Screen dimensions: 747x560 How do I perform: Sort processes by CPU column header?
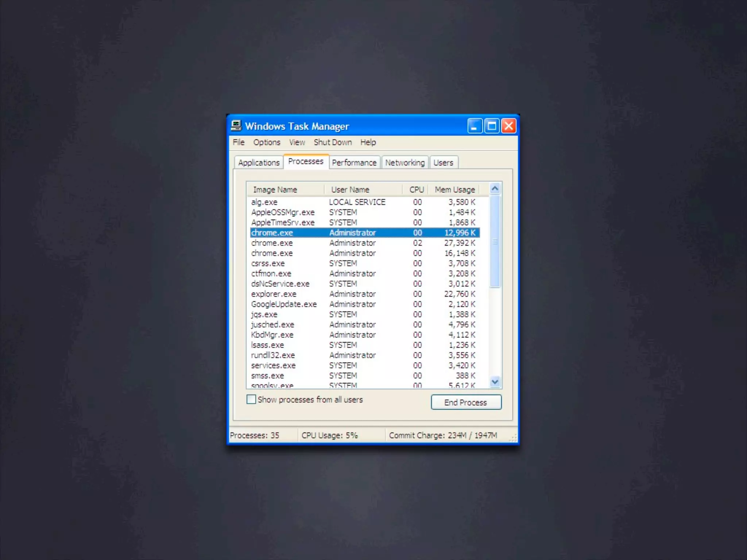[416, 190]
